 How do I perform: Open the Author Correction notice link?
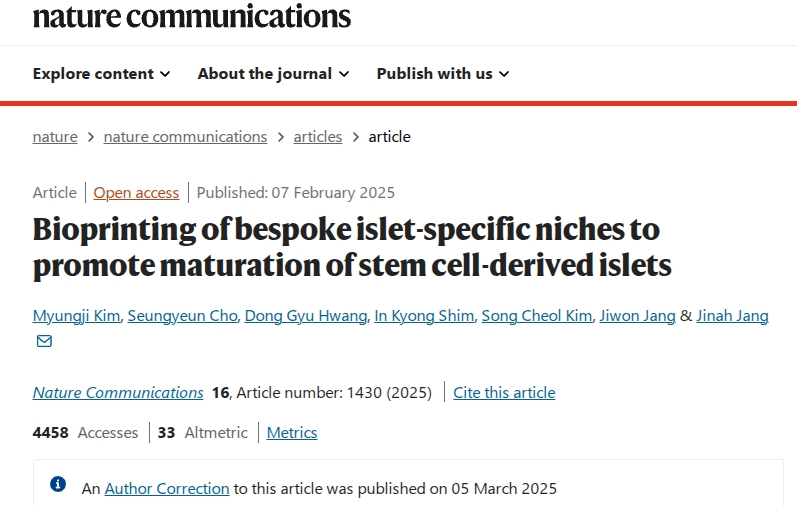click(167, 489)
